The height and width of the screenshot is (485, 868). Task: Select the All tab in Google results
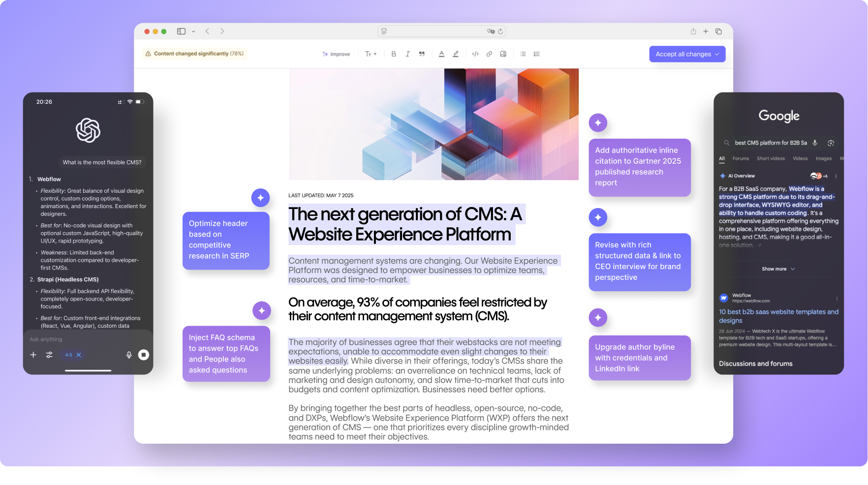point(722,158)
